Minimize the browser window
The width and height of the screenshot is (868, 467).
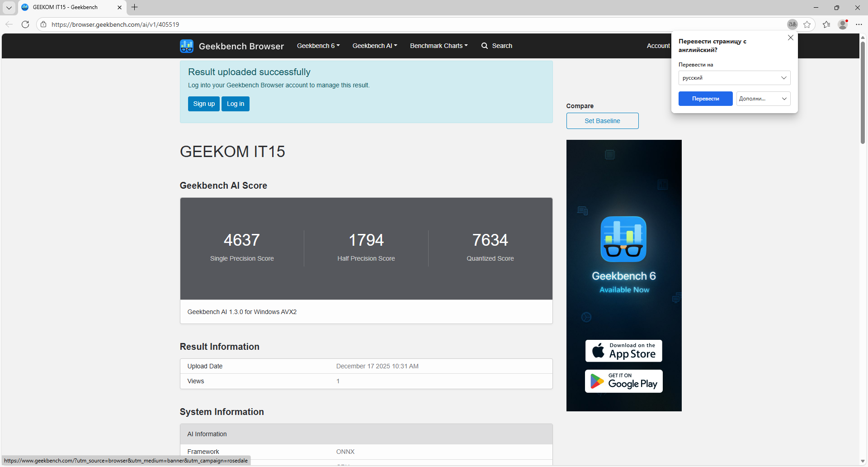click(816, 7)
